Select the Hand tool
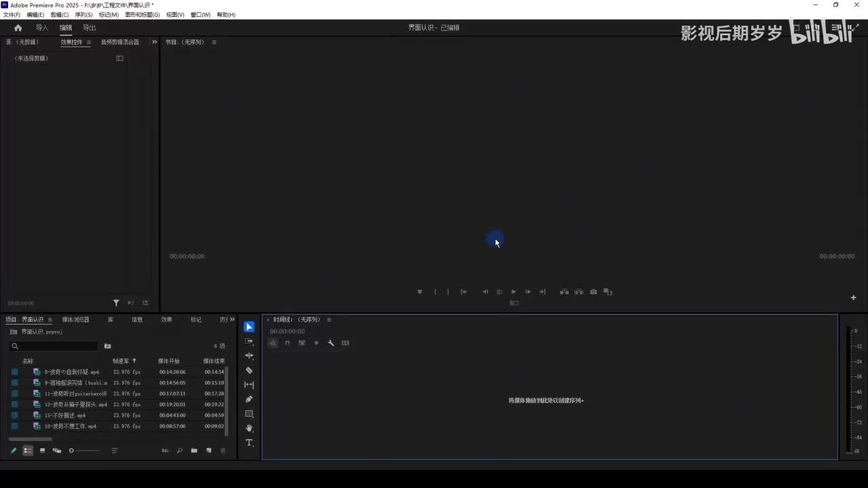 (249, 428)
